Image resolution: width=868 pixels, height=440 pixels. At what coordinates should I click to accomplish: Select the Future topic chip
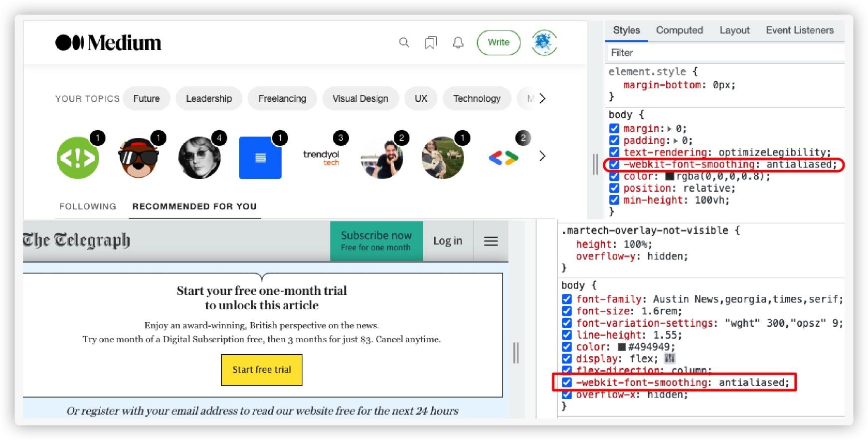(x=147, y=98)
